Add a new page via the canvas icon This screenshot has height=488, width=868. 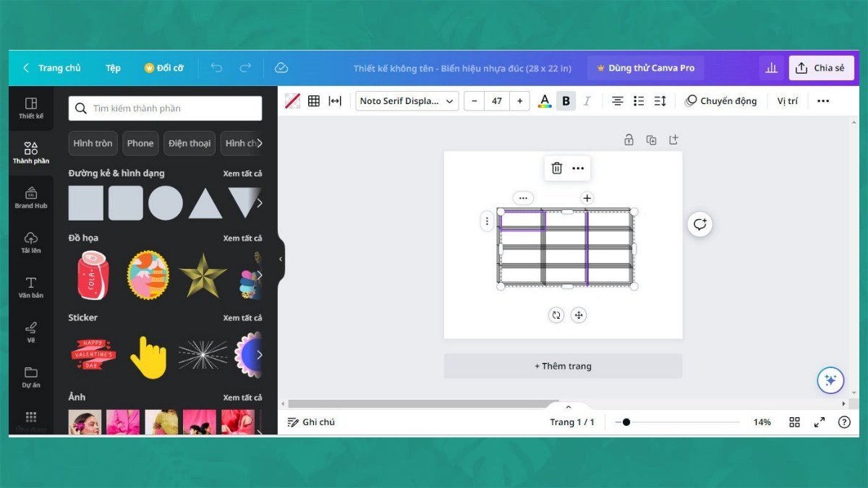click(x=673, y=140)
